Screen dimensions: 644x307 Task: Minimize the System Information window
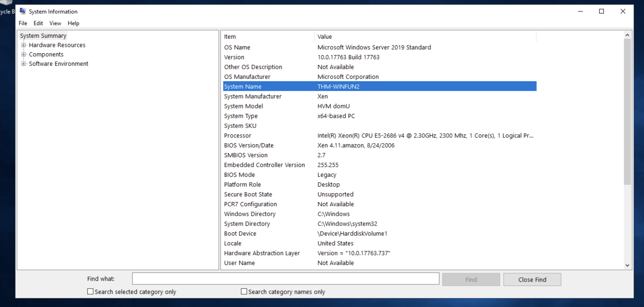pyautogui.click(x=580, y=11)
